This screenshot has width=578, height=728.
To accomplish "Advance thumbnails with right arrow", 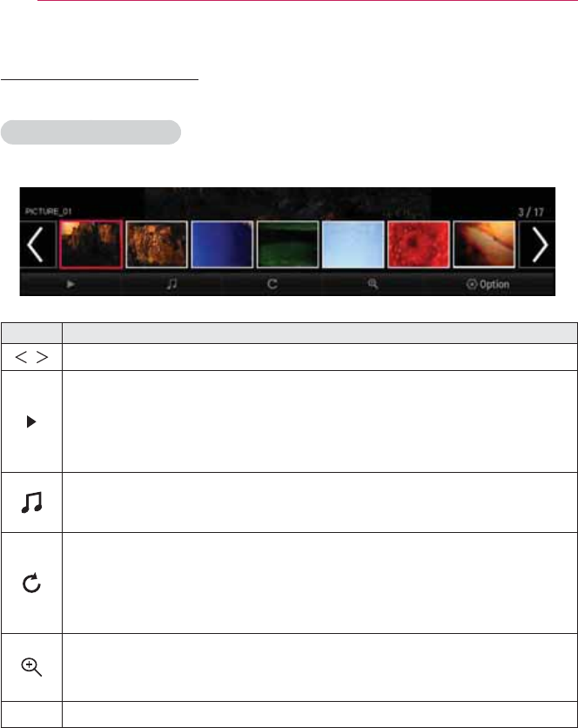I will click(x=539, y=245).
